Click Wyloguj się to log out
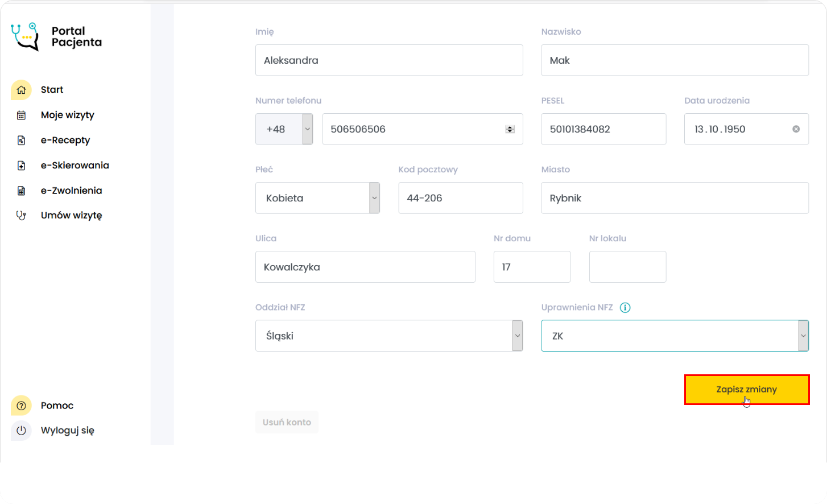The height and width of the screenshot is (504, 827). click(x=68, y=431)
